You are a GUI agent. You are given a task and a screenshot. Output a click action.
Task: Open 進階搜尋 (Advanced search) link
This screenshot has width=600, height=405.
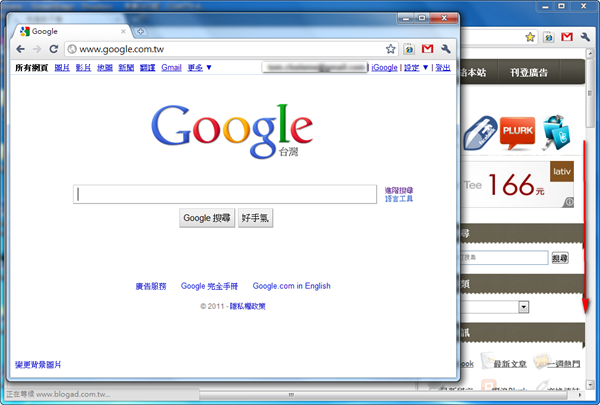399,190
